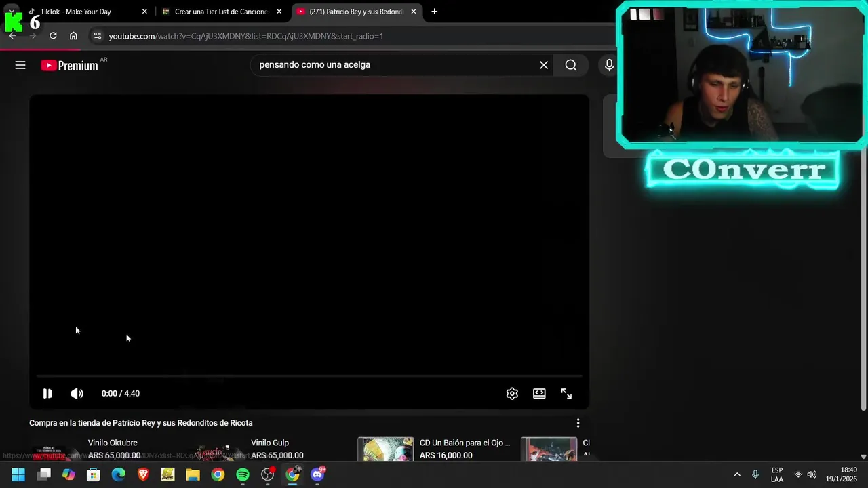Screen dimensions: 868x488
Task: Seek on the video progress bar
Action: [x=309, y=375]
